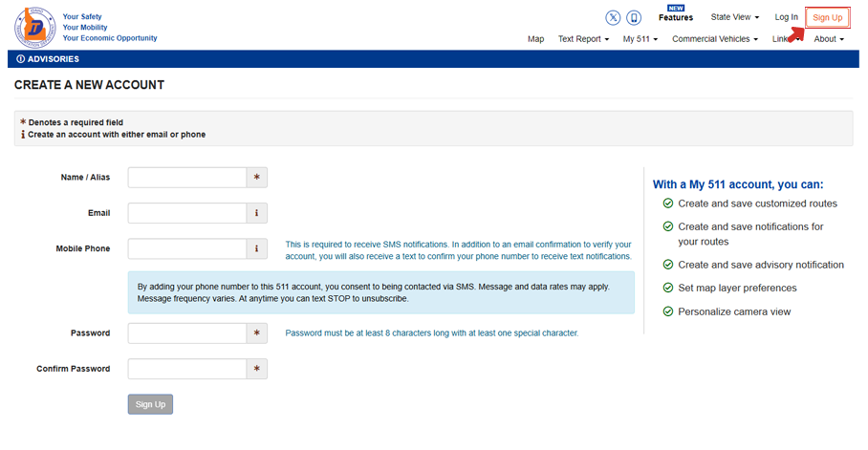Image resolution: width=868 pixels, height=450 pixels.
Task: Focus the Name / Alias input field
Action: 187,178
